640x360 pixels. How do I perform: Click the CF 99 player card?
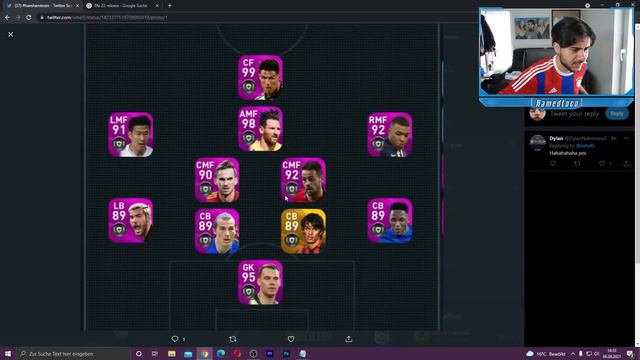pos(260,78)
